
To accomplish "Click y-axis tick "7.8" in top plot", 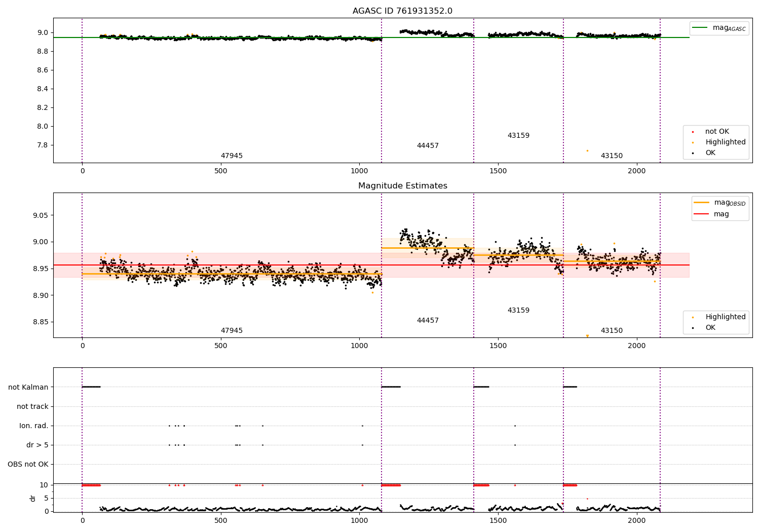I will [x=42, y=145].
